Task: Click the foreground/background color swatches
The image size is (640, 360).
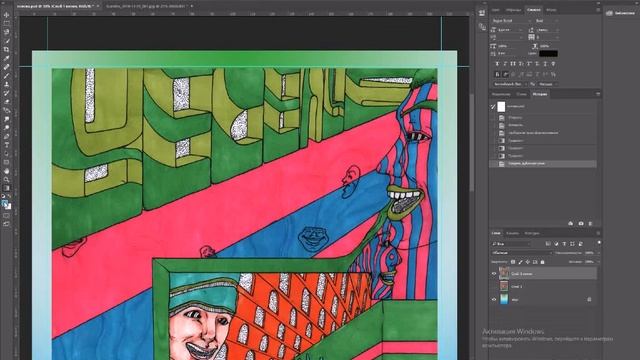Action: tap(7, 205)
